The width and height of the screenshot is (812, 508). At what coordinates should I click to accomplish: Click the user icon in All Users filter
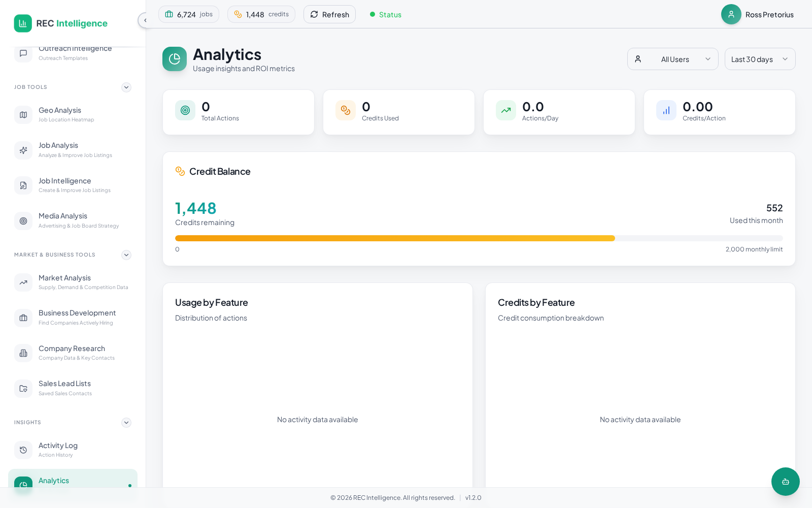pyautogui.click(x=638, y=59)
